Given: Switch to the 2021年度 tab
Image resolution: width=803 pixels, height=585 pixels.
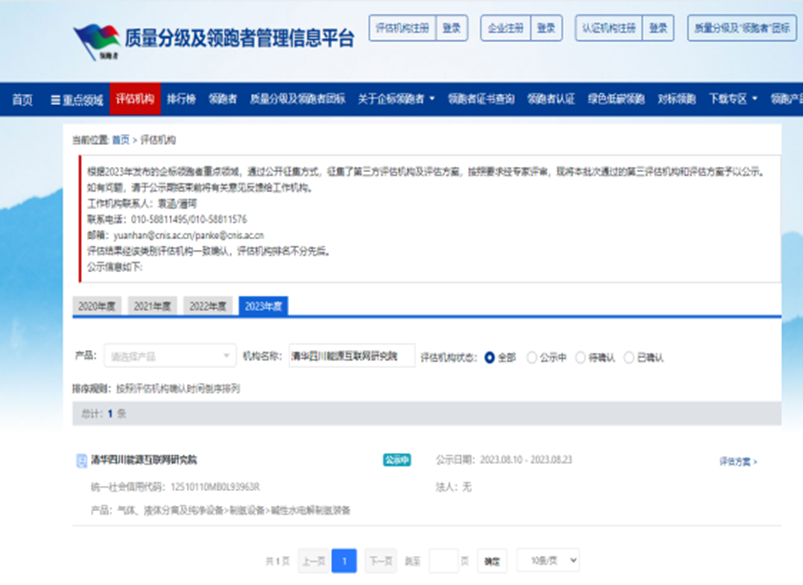Looking at the screenshot, I should (x=152, y=306).
